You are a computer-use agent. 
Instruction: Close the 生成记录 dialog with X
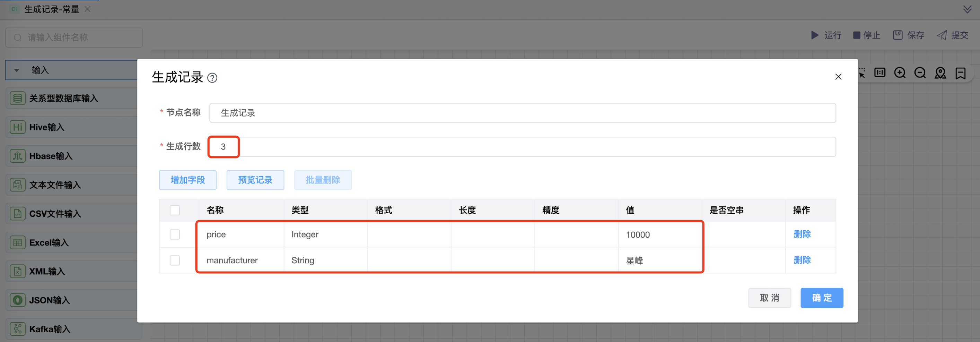(x=838, y=77)
